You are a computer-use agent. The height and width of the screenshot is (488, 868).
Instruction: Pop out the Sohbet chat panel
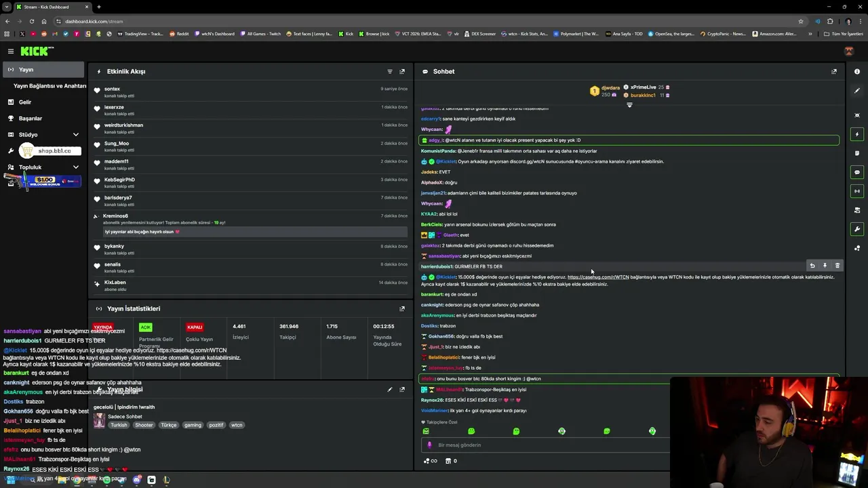point(834,71)
